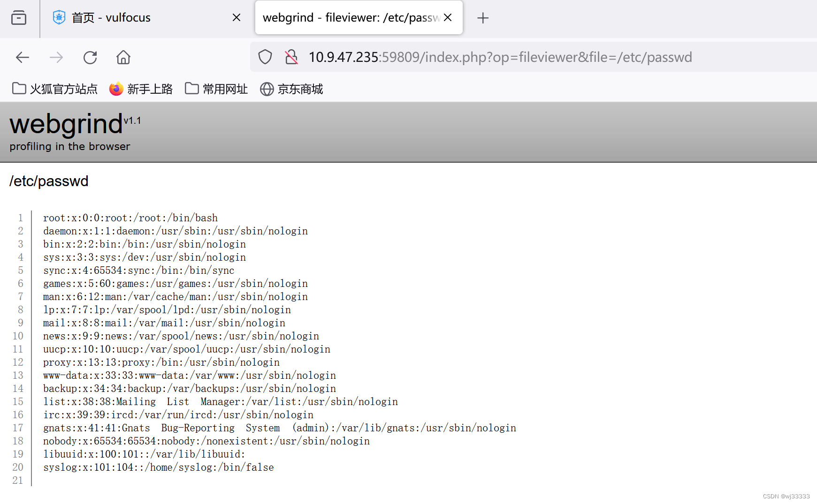Image resolution: width=817 pixels, height=504 pixels.
Task: Click the Firefox logo on 新手上路 bookmark
Action: tap(116, 89)
